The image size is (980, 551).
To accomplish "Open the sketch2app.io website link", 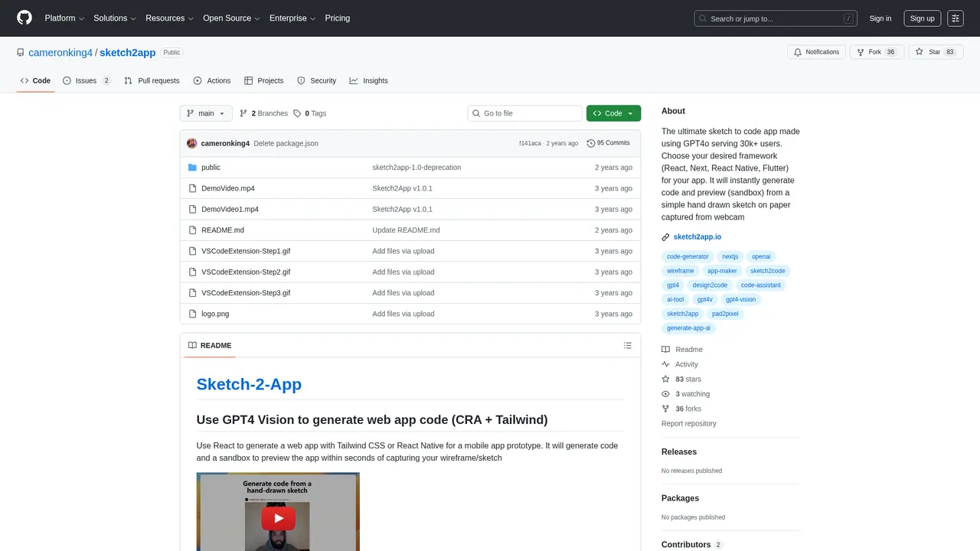I will pyautogui.click(x=697, y=237).
